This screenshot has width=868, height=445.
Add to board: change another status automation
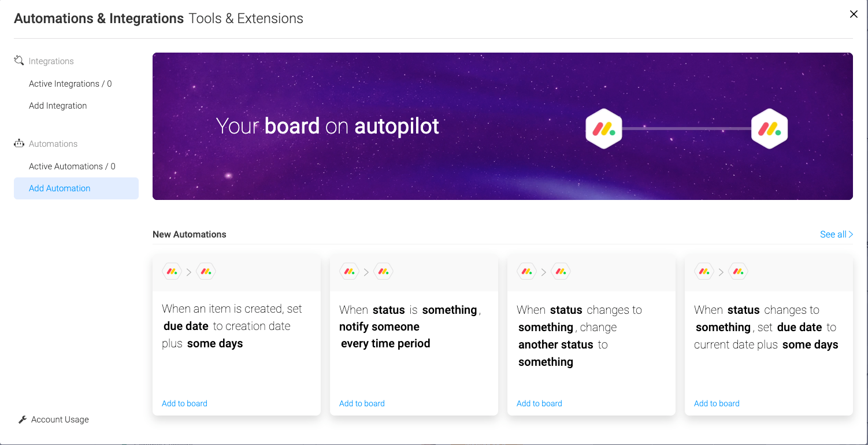tap(539, 403)
